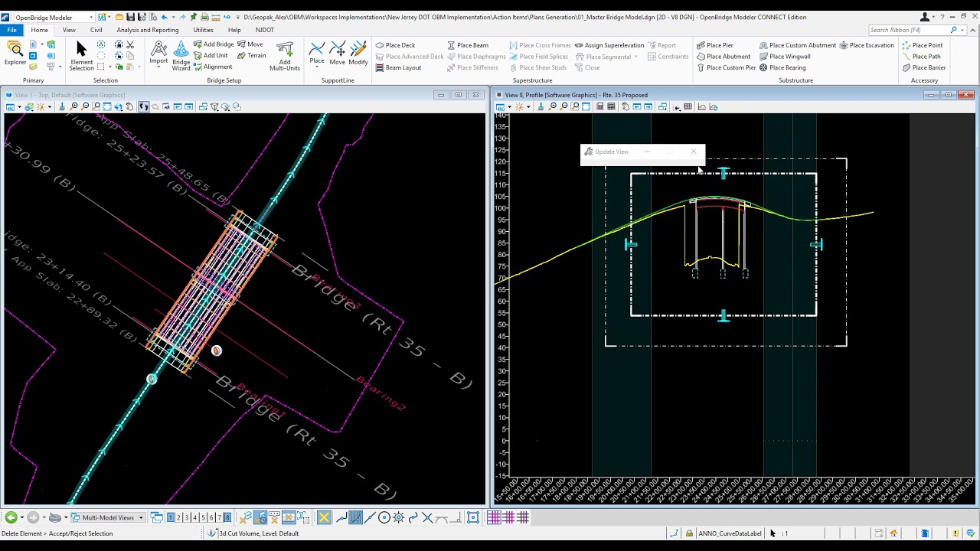
Task: Expand the Import dropdown arrow
Action: click(158, 68)
